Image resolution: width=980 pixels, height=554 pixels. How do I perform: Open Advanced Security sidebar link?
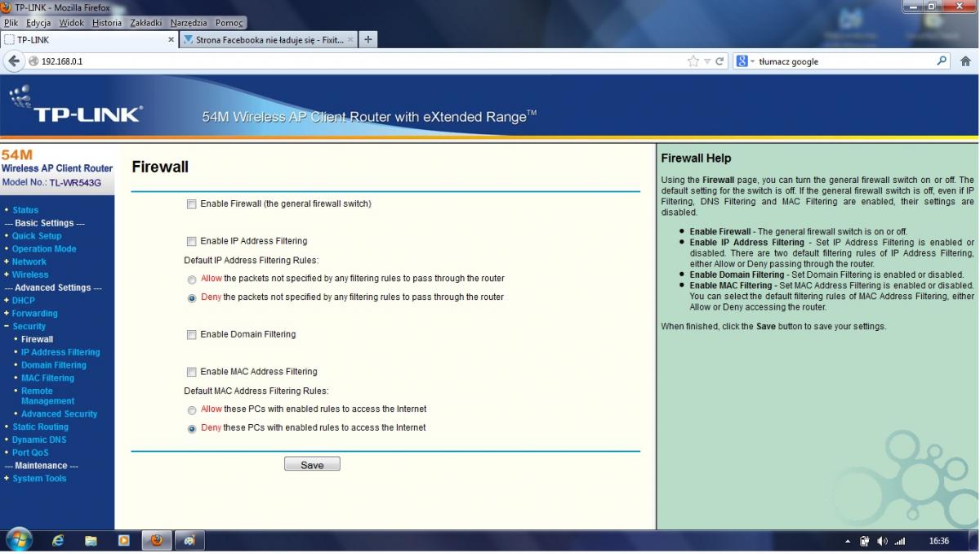point(59,414)
